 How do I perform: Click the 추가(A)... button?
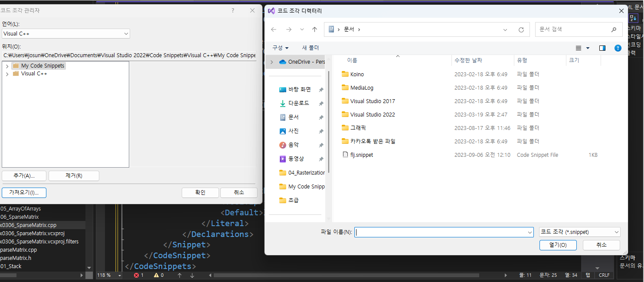click(x=24, y=175)
